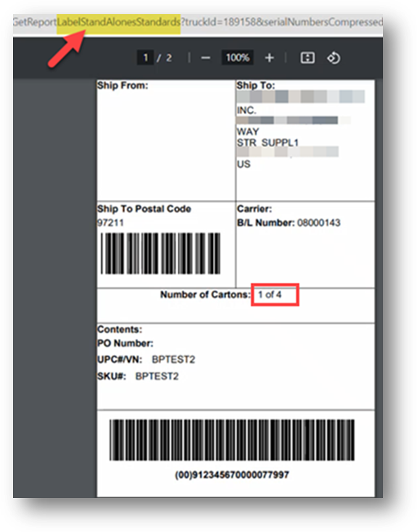
Task: Click the SKU# value BPTEST2
Action: [157, 376]
